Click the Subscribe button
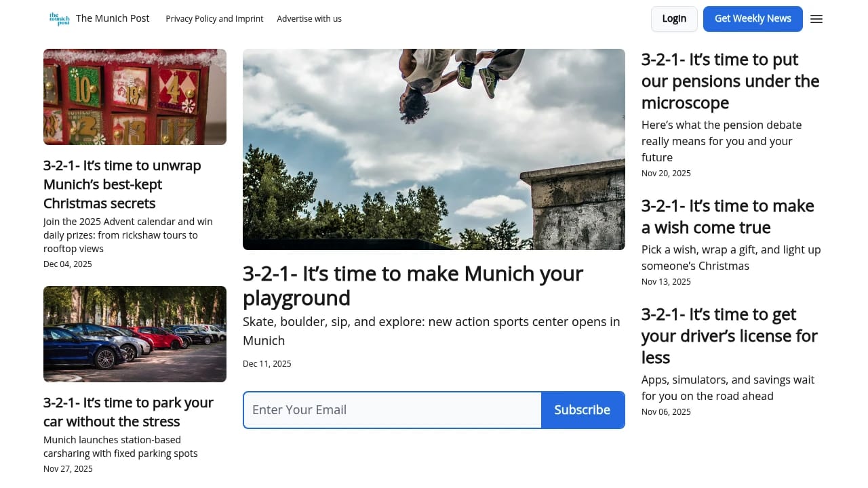 (583, 409)
